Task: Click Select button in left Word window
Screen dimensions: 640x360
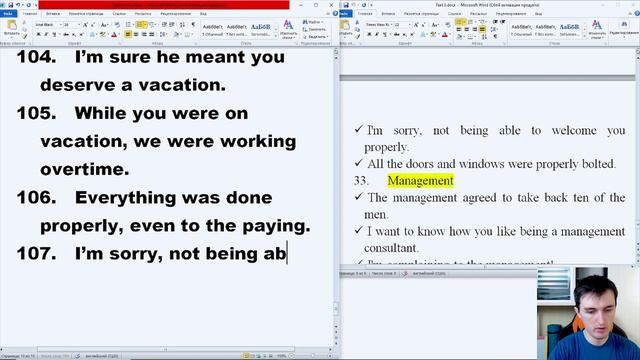Action: coord(316,37)
